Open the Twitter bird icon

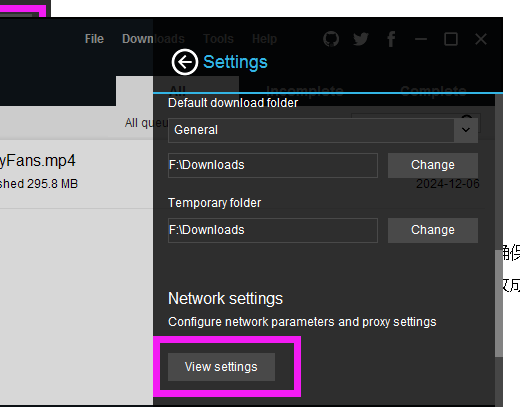pyautogui.click(x=361, y=39)
